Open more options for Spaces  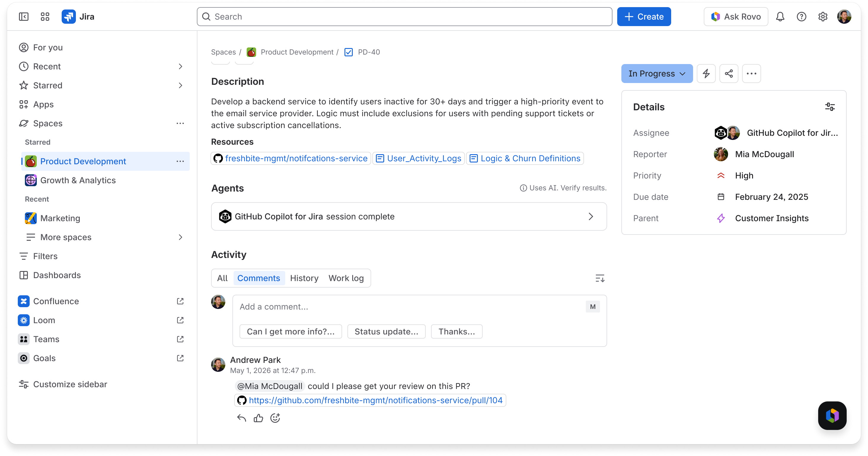click(x=180, y=123)
